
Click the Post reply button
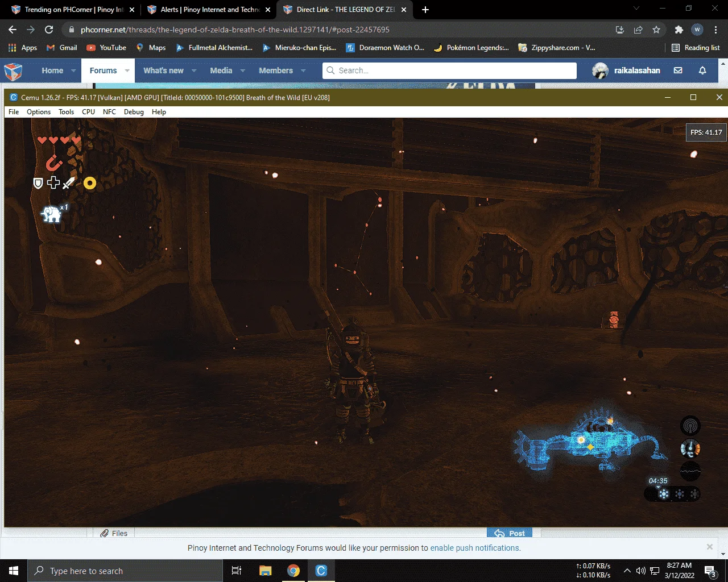pos(510,533)
